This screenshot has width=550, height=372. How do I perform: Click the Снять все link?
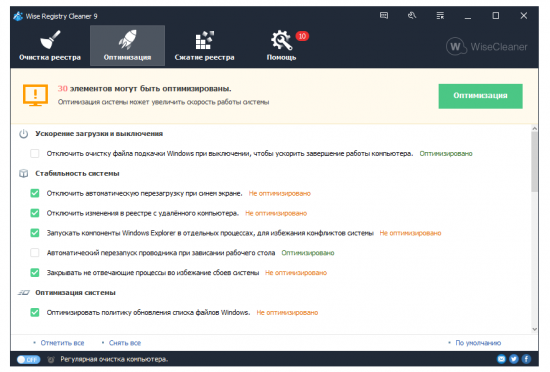[x=125, y=343]
